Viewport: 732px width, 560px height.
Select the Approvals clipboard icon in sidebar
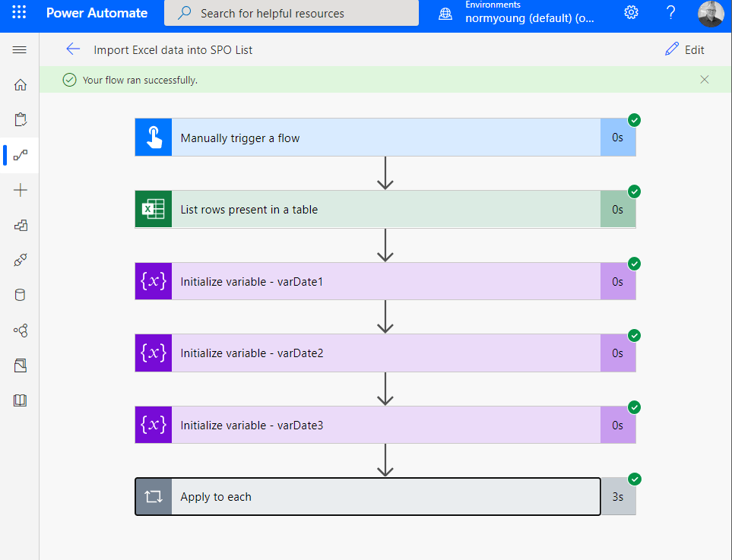(x=19, y=119)
